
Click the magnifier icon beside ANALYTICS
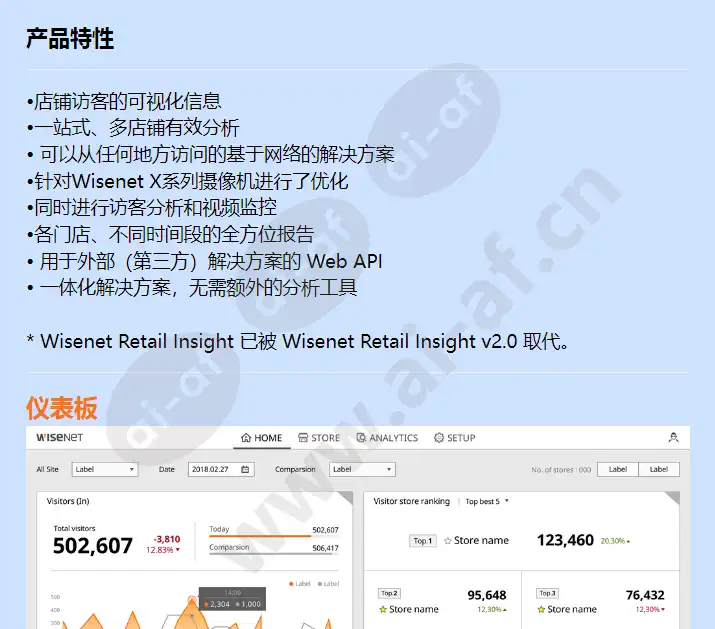coord(361,438)
